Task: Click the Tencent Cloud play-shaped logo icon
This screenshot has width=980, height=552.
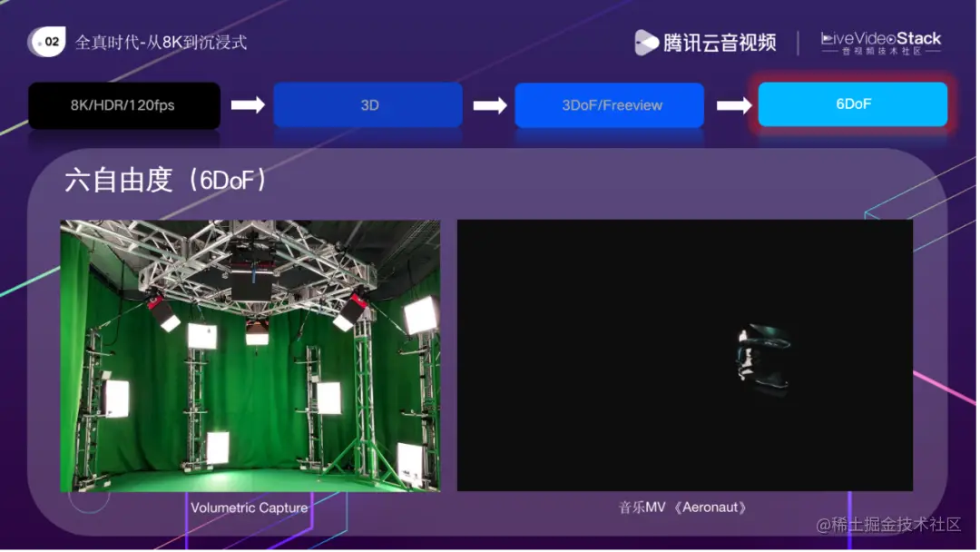Action: (x=646, y=43)
